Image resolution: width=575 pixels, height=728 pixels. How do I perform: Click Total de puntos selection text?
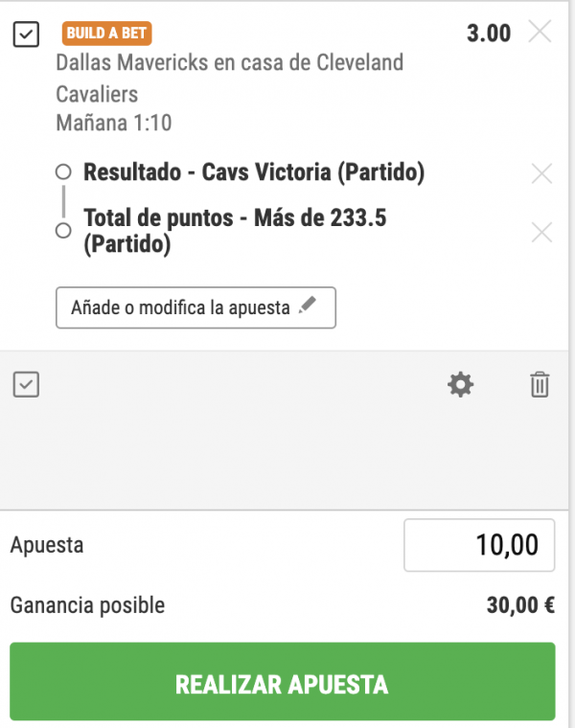[235, 231]
